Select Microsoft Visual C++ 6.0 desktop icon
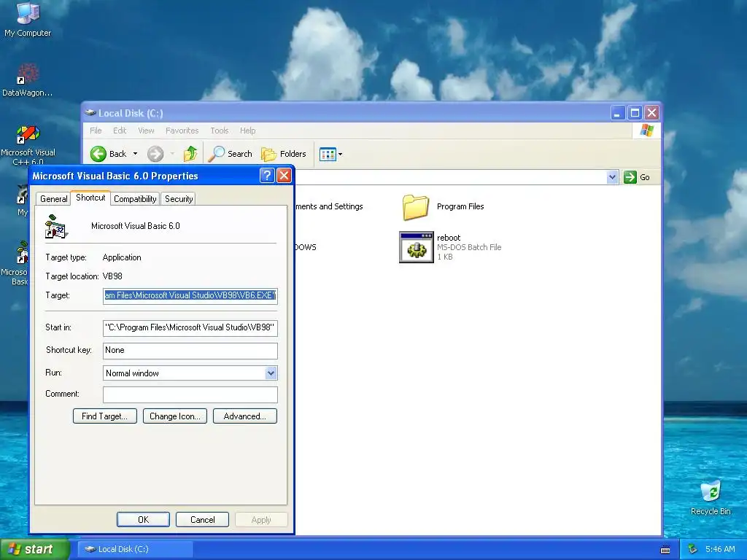This screenshot has height=560, width=747. (x=28, y=145)
